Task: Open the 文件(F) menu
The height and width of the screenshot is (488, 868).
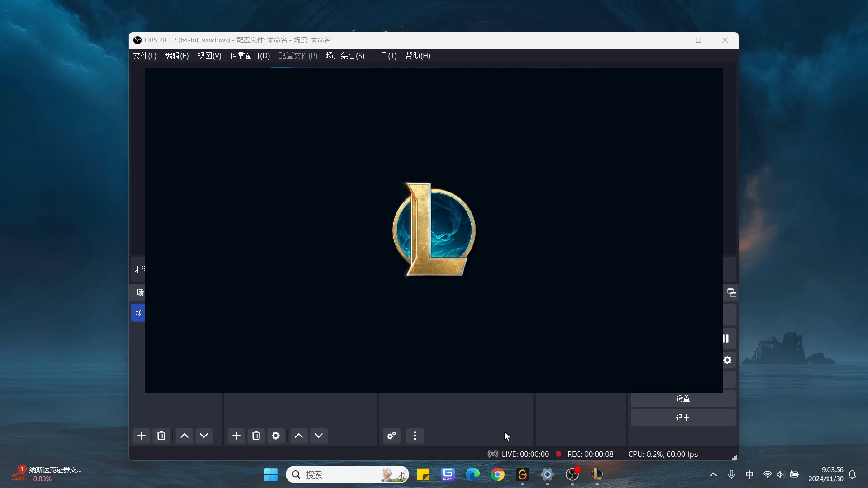Action: [x=145, y=56]
